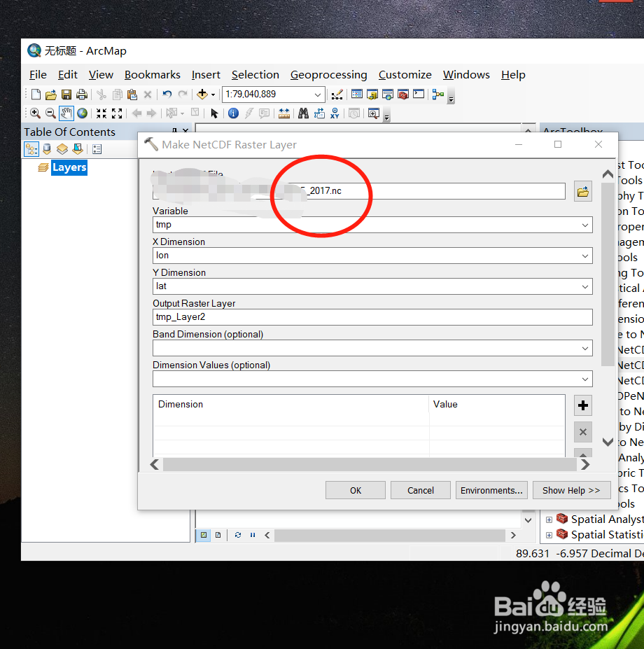Screen dimensions: 644x649
Task: Open the Find Route icon
Action: 319,113
